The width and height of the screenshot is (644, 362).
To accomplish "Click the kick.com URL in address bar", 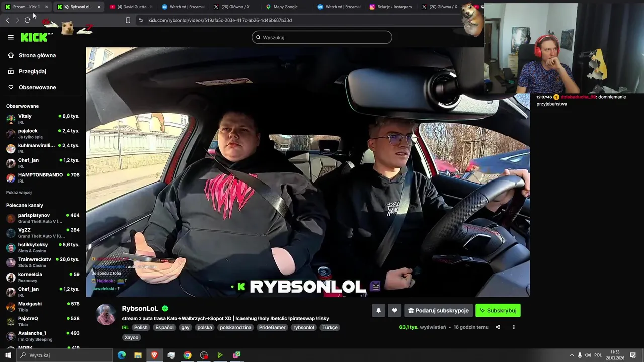I will (x=220, y=20).
